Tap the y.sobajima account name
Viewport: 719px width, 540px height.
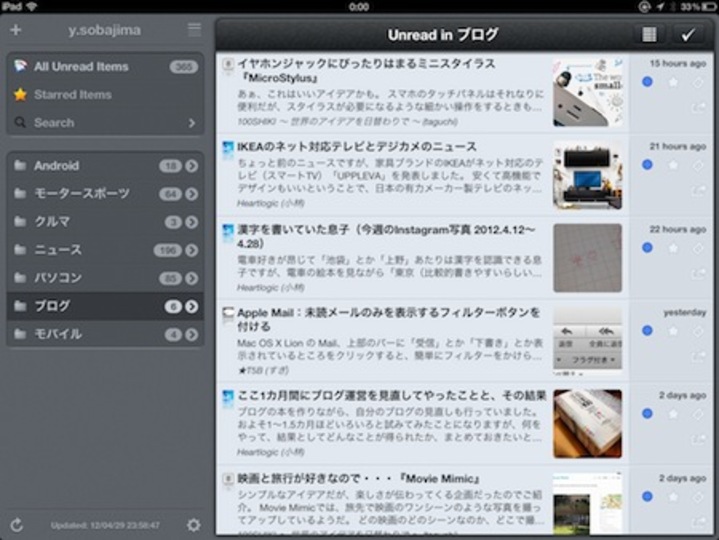(x=105, y=30)
